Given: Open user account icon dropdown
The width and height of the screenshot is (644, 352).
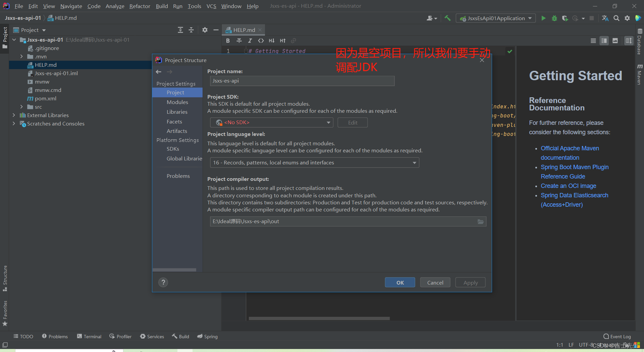Looking at the screenshot, I should point(432,18).
